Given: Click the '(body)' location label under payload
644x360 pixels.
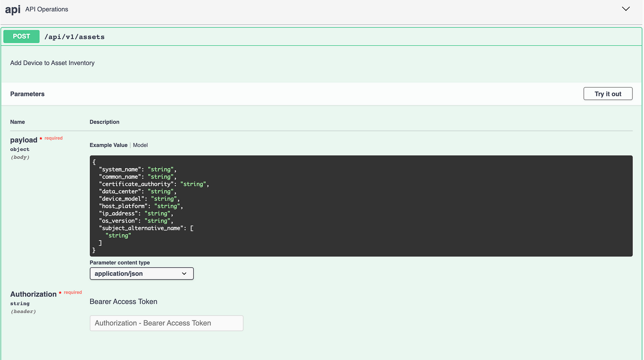Looking at the screenshot, I should [20, 157].
